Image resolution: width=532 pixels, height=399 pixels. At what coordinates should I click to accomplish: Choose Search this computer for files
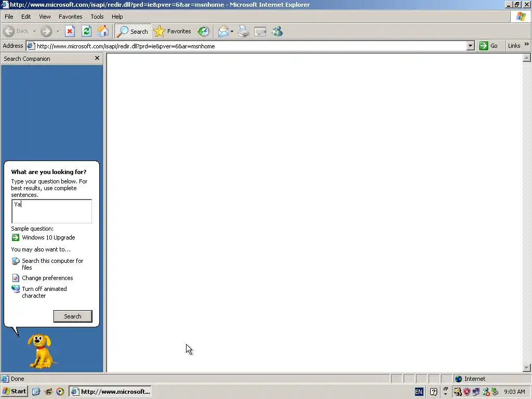point(52,264)
